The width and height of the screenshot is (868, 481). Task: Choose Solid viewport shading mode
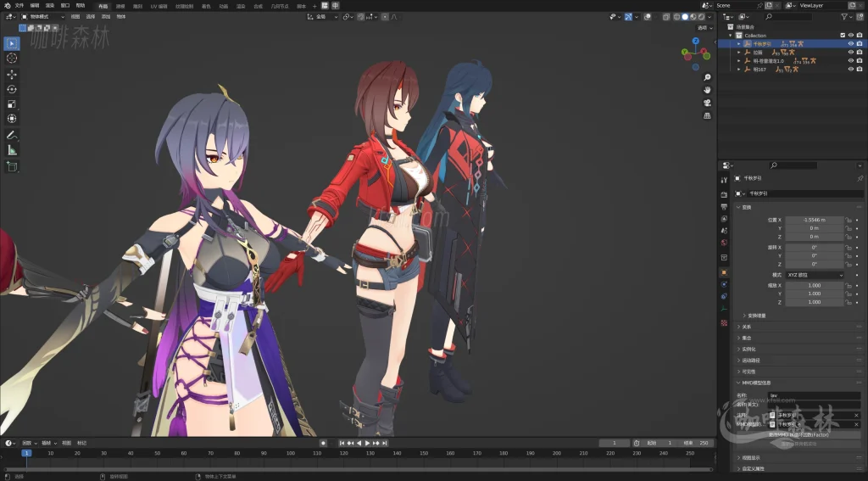[x=685, y=17]
